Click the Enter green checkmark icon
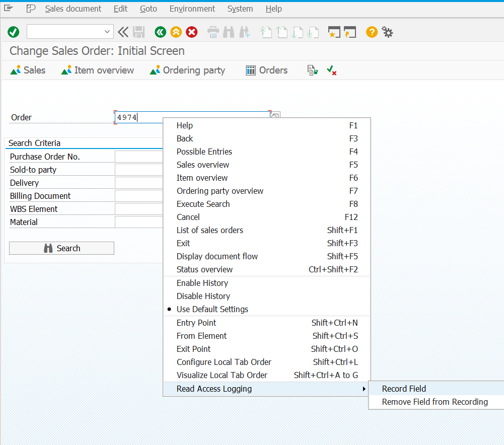Screen dimensions: 504x445 [13, 32]
